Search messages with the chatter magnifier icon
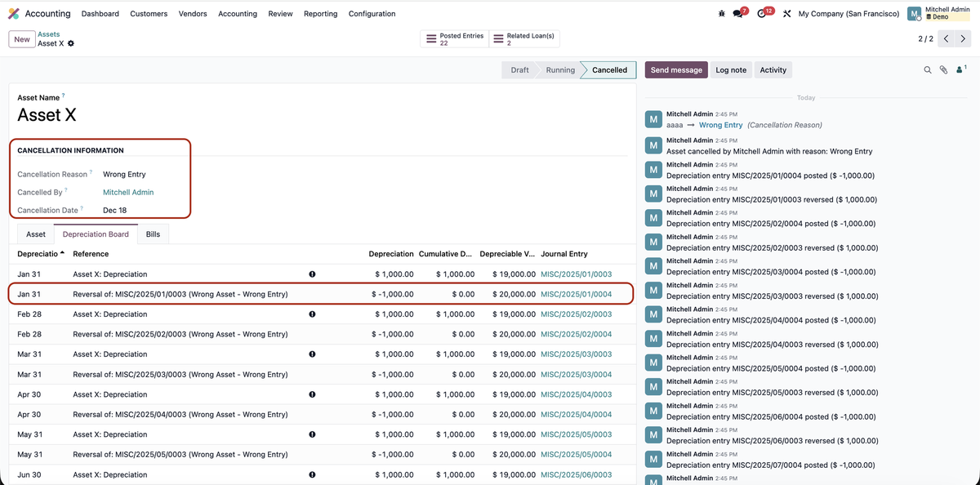Viewport: 980px width, 485px height. point(928,70)
